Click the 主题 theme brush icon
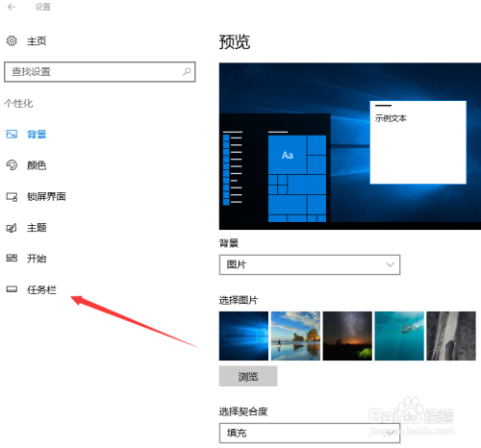Image resolution: width=481 pixels, height=448 pixels. pyautogui.click(x=12, y=228)
